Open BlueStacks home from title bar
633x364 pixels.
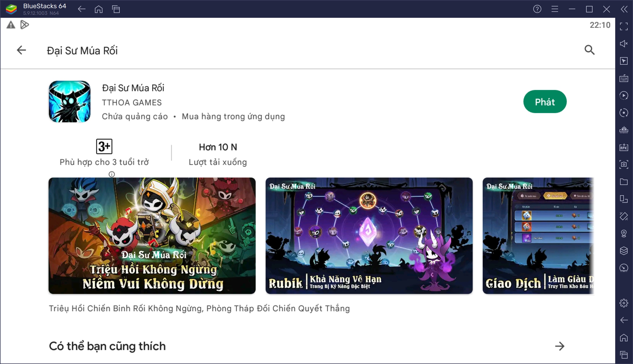point(99,9)
